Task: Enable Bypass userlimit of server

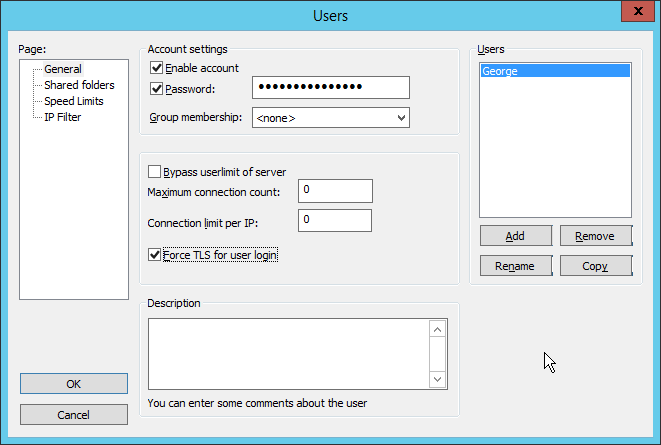Action: tap(154, 172)
